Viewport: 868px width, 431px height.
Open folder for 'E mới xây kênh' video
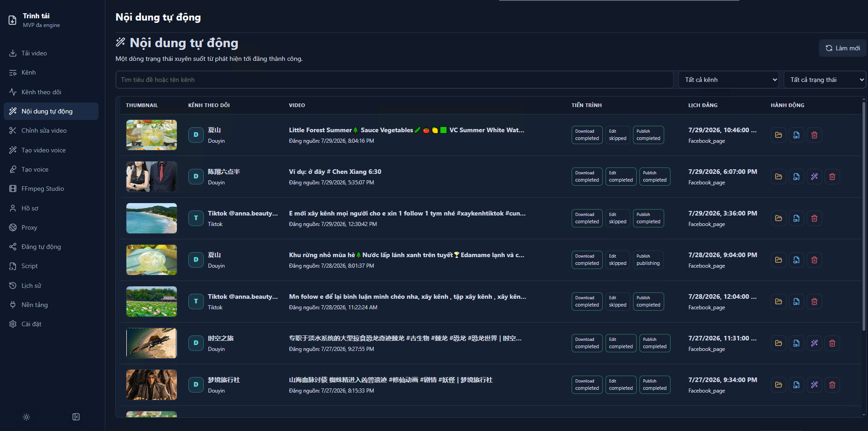(779, 218)
